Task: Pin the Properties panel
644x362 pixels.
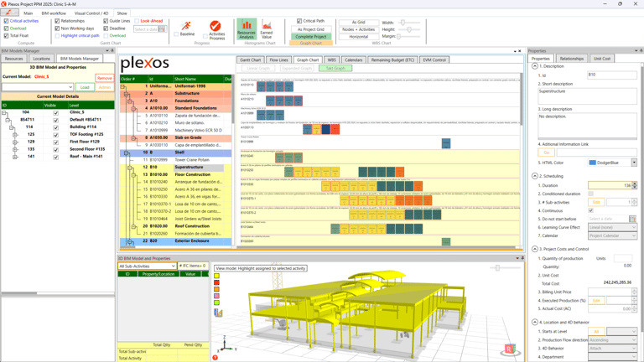Action: tap(641, 51)
